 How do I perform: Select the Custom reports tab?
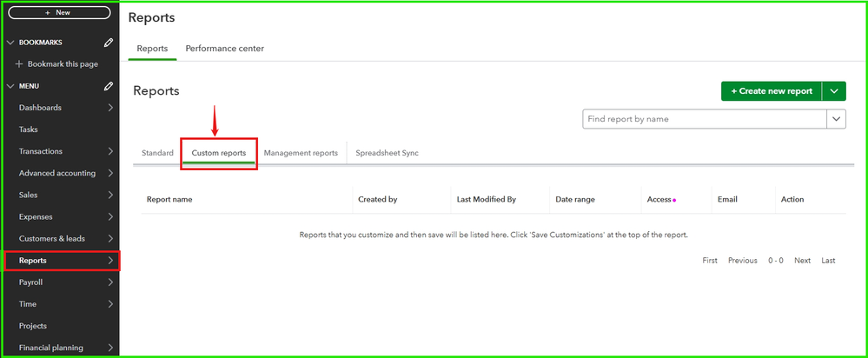(x=219, y=153)
